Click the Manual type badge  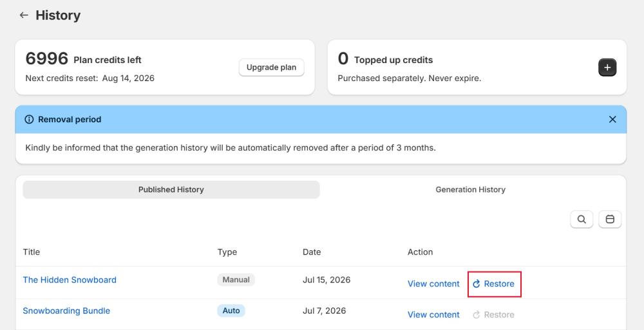tap(236, 280)
